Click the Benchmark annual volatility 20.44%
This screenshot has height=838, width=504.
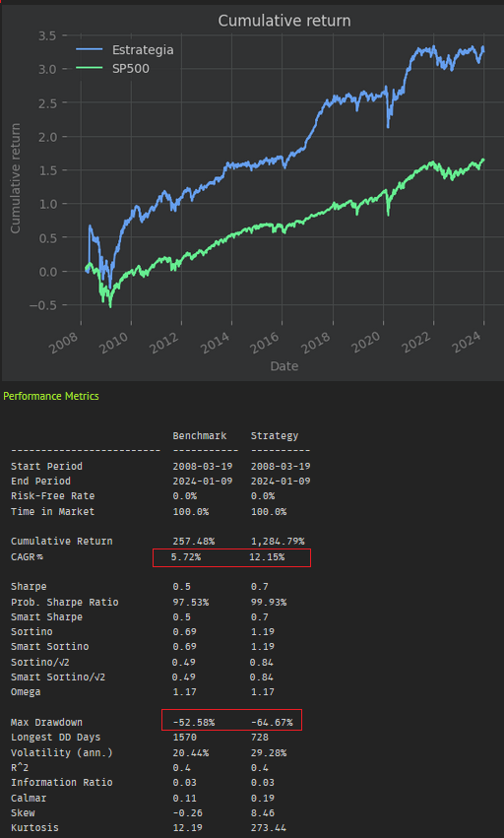(x=190, y=752)
